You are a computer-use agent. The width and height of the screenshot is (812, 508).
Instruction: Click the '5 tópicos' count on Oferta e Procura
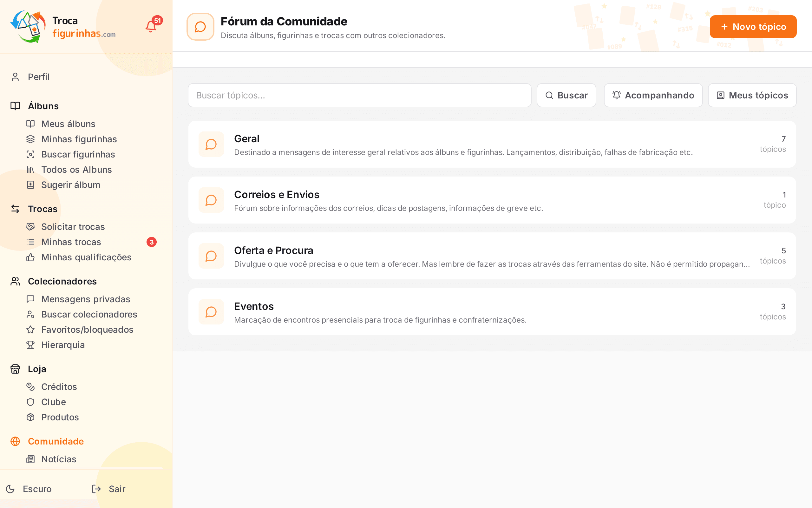coord(773,256)
